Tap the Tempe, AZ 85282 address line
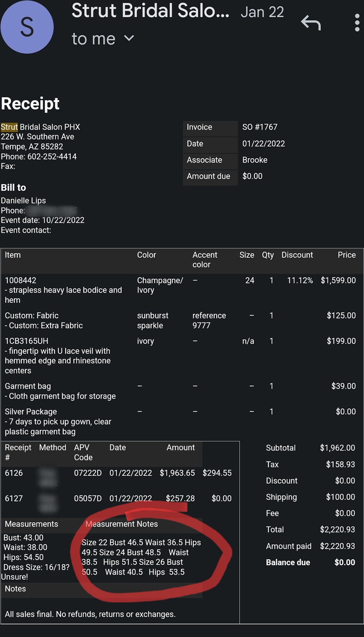Viewport: 364px width, 637px height. point(32,147)
